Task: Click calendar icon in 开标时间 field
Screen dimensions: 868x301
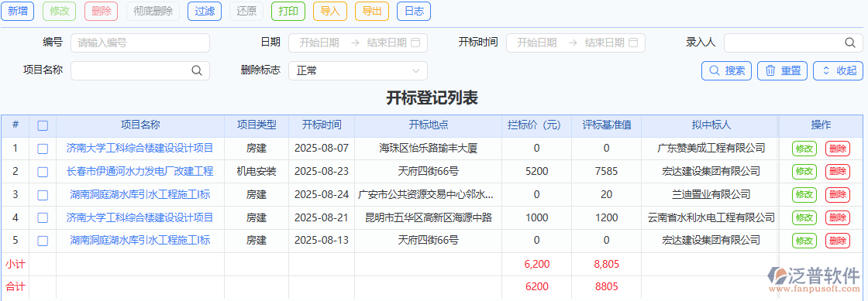Action: point(634,43)
